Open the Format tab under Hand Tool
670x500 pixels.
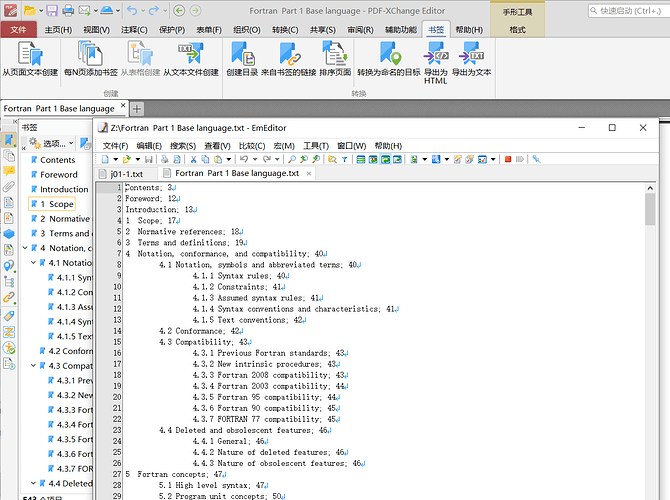tap(517, 29)
